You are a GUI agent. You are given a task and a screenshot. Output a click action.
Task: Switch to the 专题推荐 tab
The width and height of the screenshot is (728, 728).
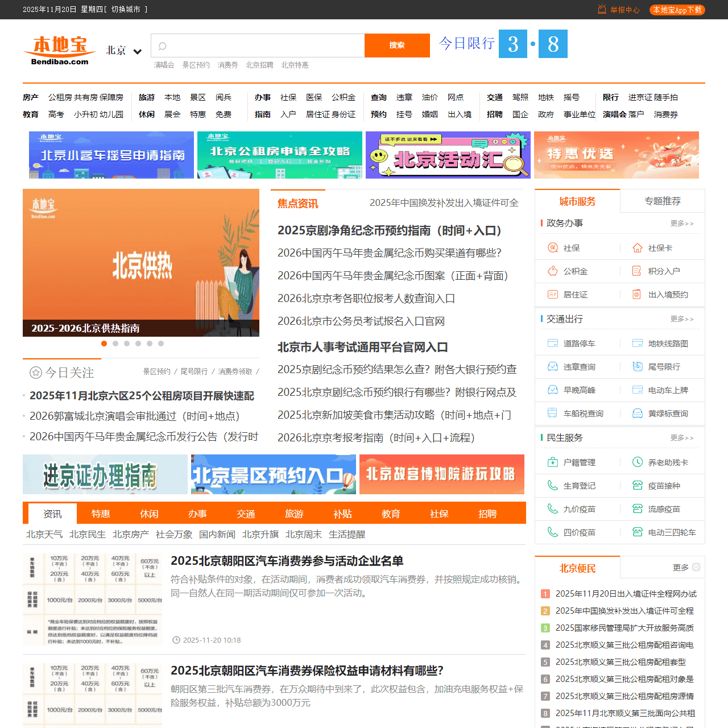(662, 201)
